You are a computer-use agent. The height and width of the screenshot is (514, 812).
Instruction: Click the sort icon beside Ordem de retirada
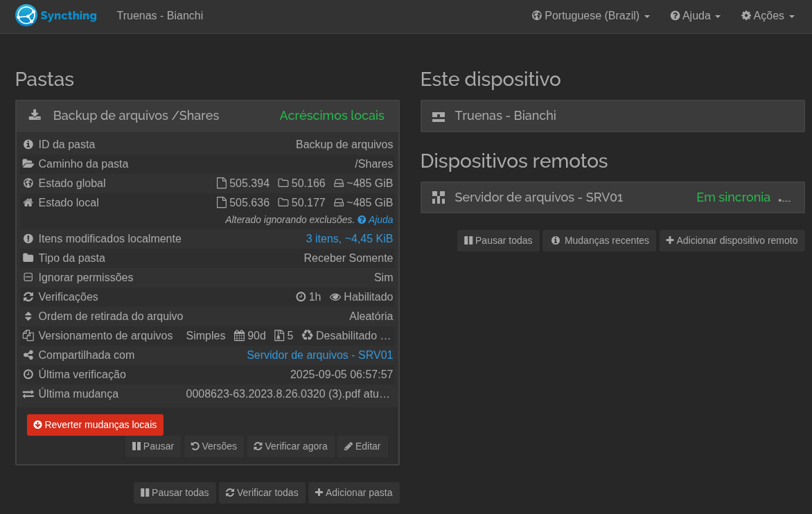(28, 317)
